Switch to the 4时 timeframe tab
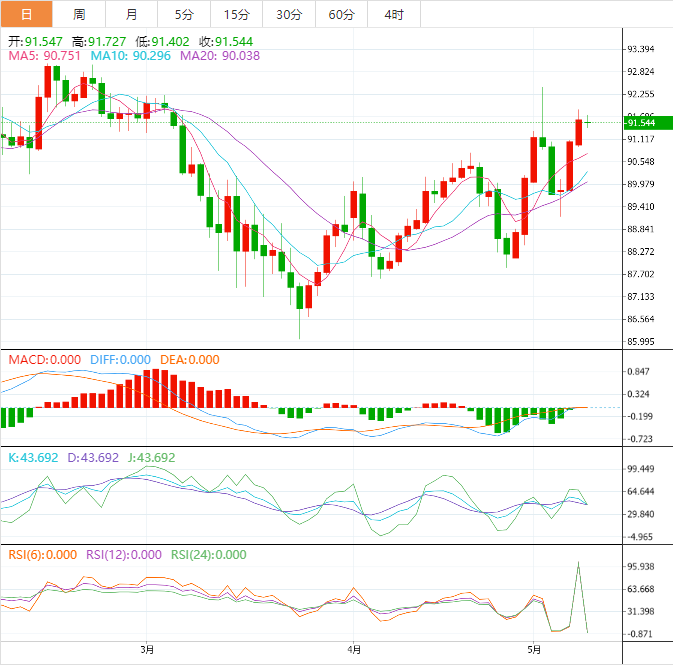Image resolution: width=673 pixels, height=667 pixels. 394,14
